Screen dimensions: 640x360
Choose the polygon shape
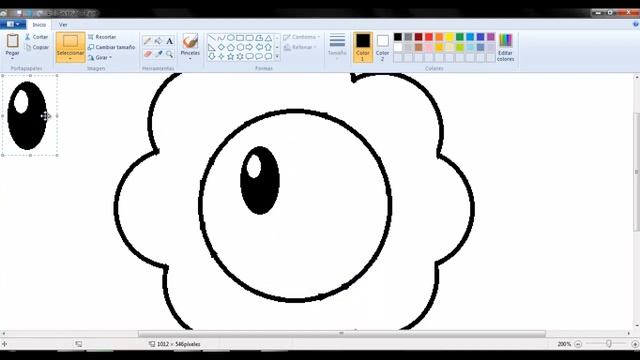coord(259,38)
